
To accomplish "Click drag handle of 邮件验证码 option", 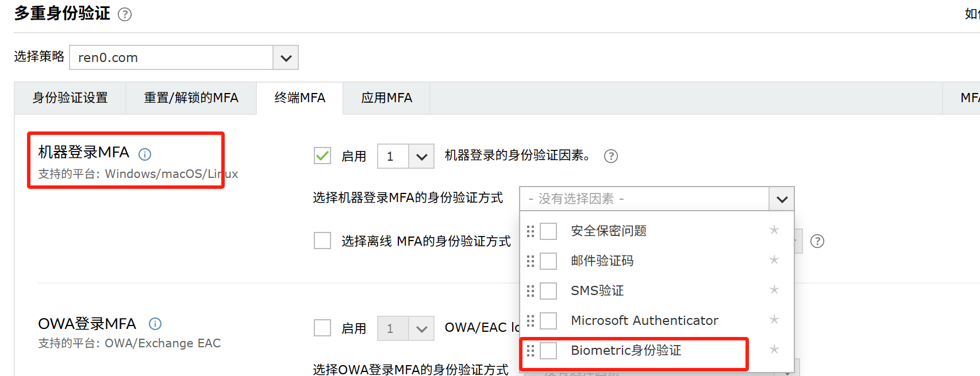I will (x=531, y=261).
